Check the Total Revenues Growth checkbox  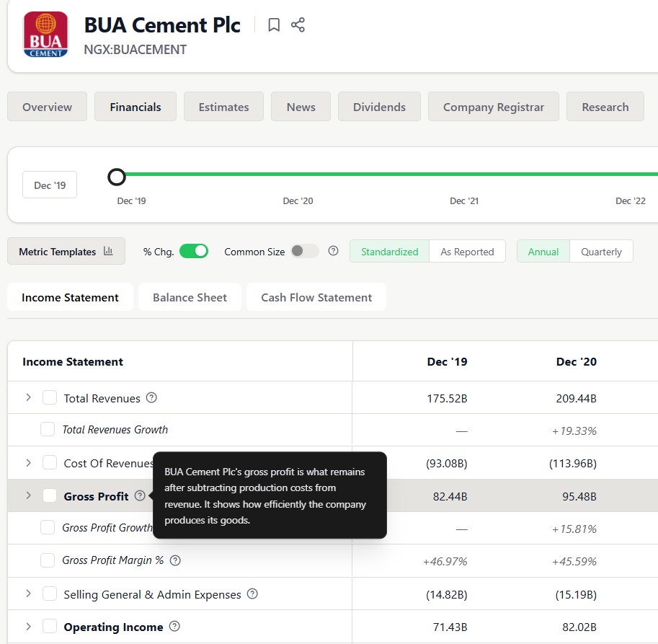coord(48,430)
